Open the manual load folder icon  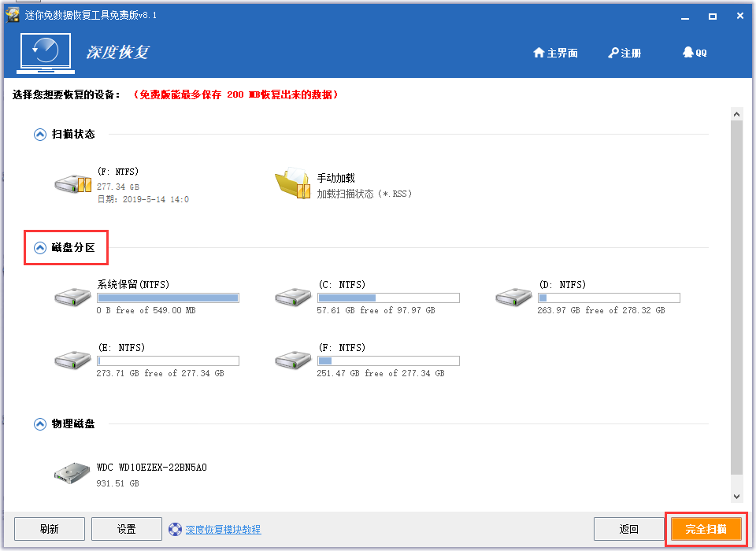click(293, 183)
